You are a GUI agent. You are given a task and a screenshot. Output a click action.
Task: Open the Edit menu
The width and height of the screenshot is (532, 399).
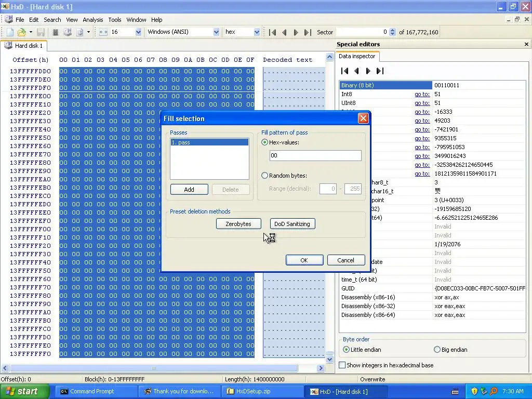pyautogui.click(x=34, y=20)
